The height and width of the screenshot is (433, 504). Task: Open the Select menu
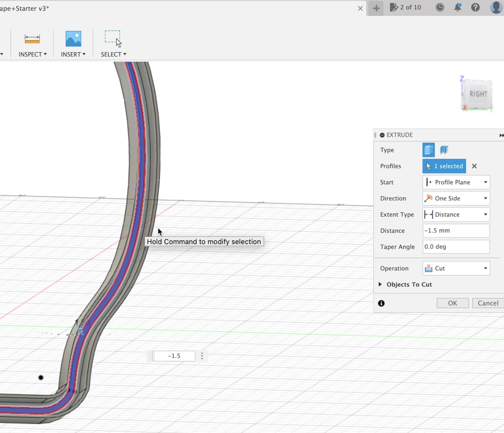click(x=113, y=54)
